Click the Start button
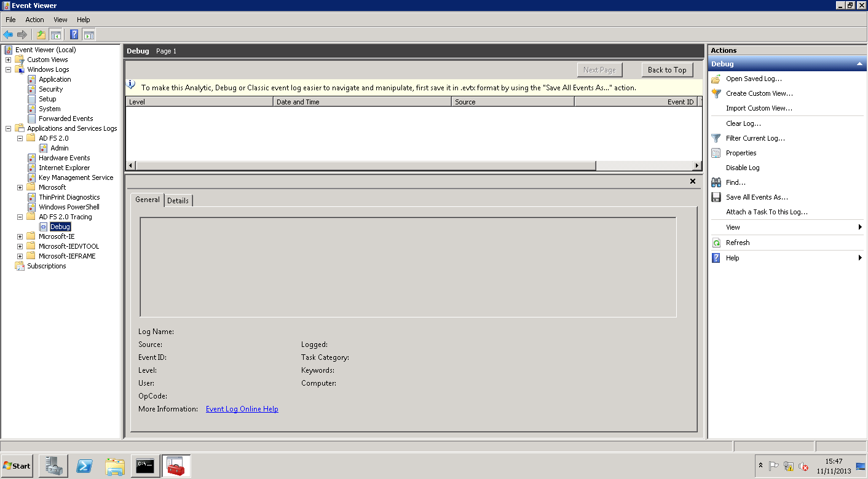This screenshot has height=479, width=868. pos(17,466)
